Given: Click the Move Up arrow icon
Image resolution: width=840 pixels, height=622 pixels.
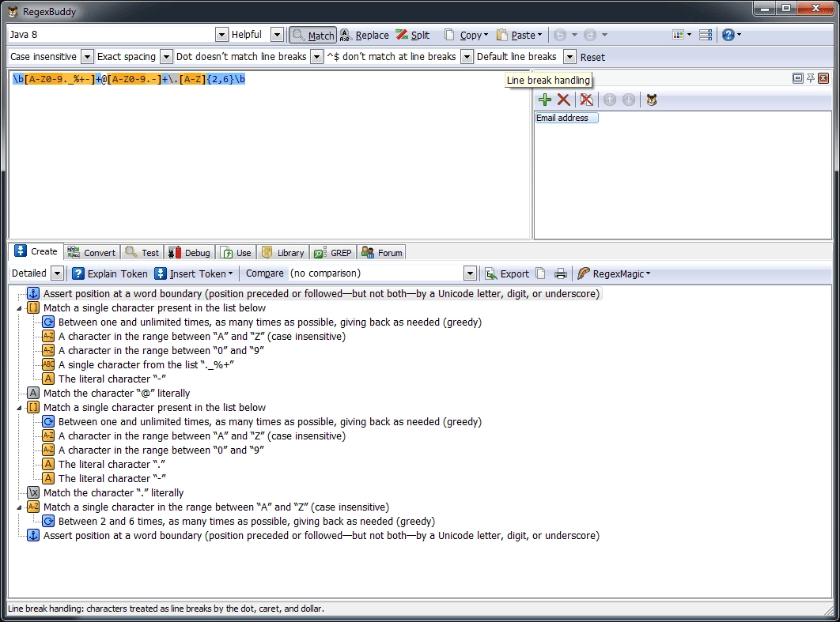Looking at the screenshot, I should (x=610, y=100).
